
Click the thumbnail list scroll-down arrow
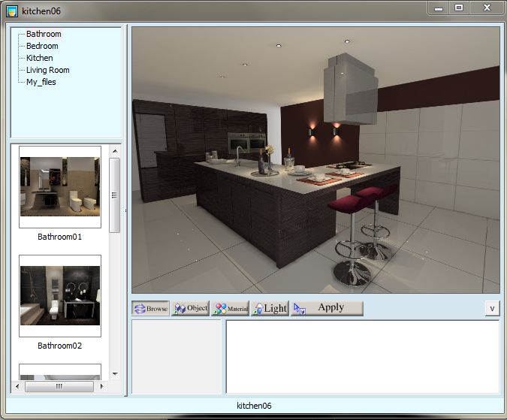(x=115, y=373)
